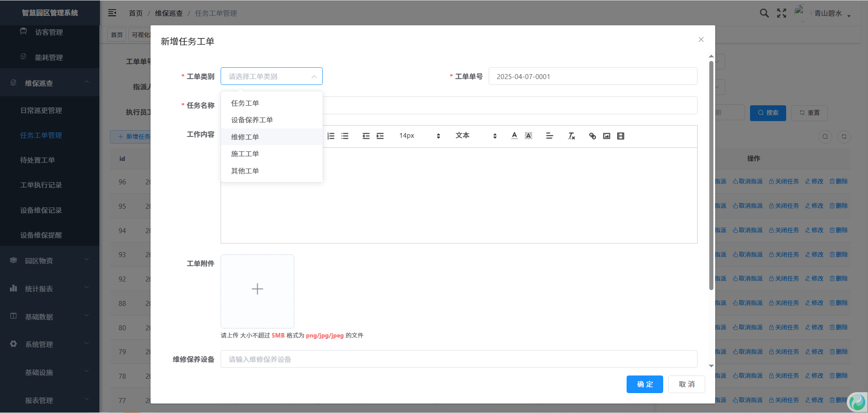Open the text background color picker
Screen dimensions: 868x413
tap(528, 136)
